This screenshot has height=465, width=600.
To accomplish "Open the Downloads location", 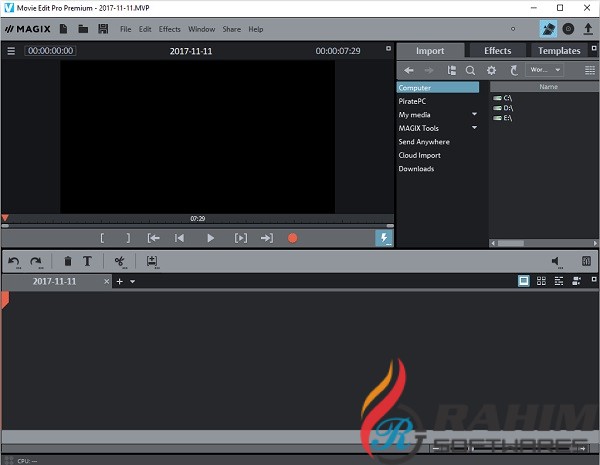I will [416, 169].
